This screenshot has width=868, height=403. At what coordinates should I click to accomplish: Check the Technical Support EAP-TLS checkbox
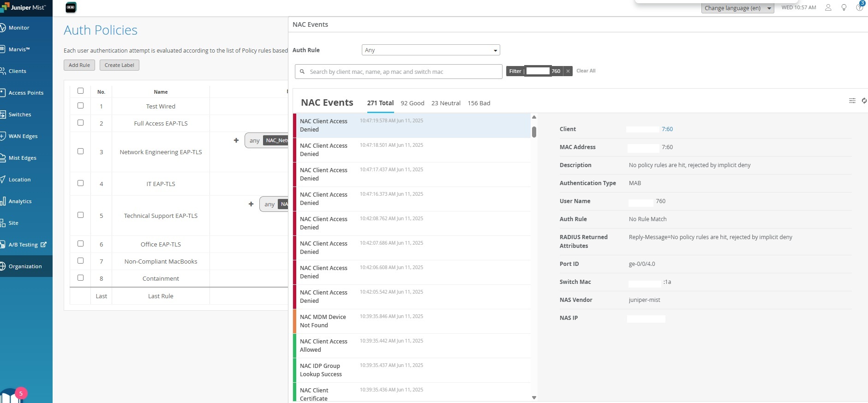pyautogui.click(x=80, y=215)
